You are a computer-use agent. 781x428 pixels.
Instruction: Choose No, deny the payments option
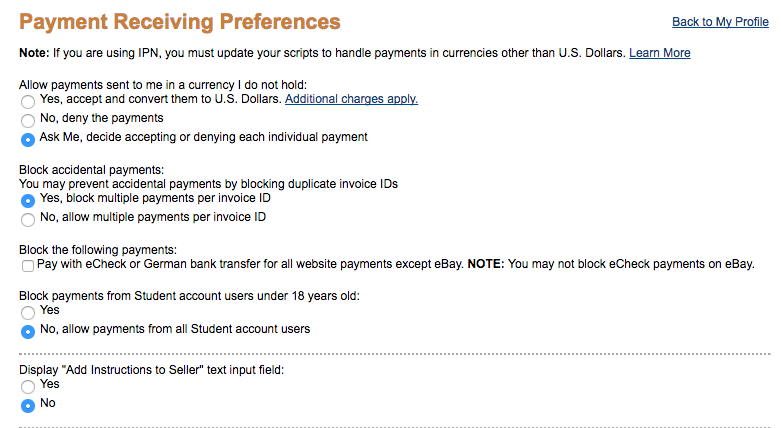point(28,121)
